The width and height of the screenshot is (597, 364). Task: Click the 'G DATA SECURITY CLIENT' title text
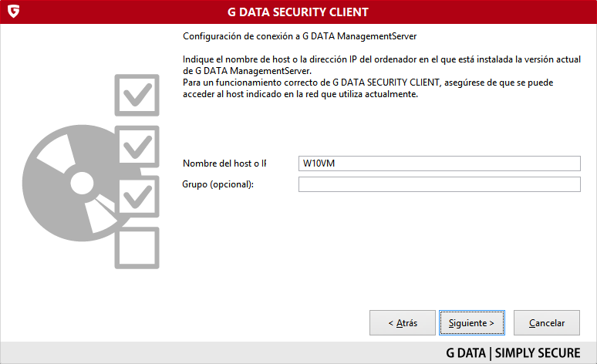coord(298,12)
